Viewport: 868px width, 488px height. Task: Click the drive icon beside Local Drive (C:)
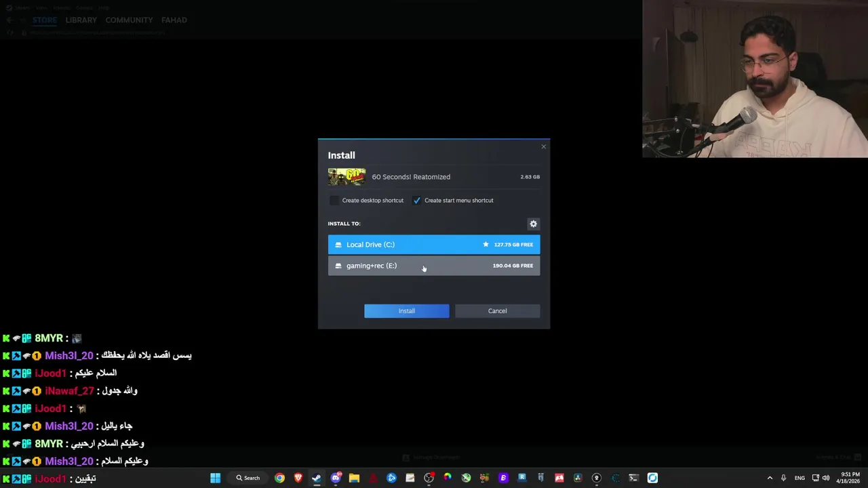338,245
